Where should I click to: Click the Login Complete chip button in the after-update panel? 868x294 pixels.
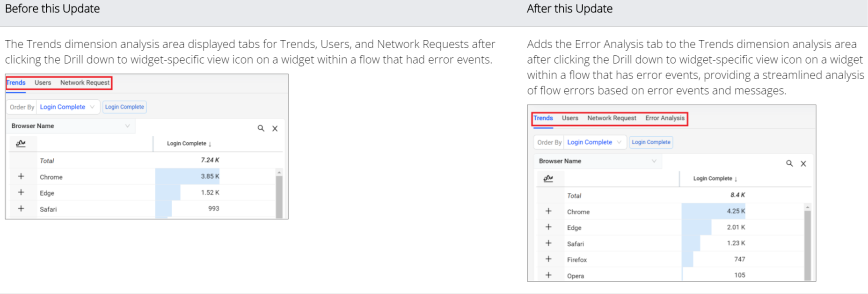651,142
